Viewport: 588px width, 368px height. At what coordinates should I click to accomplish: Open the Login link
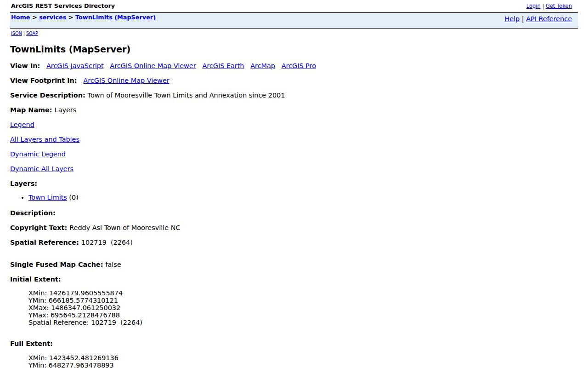point(533,6)
